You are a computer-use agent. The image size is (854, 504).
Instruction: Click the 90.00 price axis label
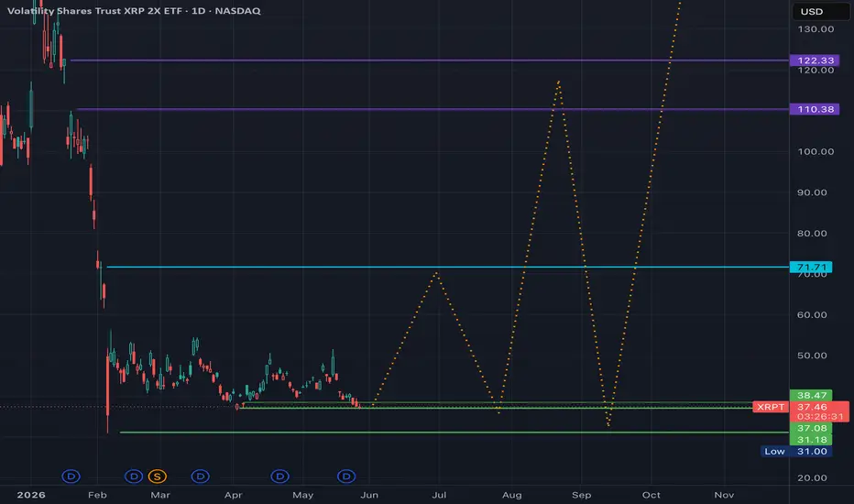(x=812, y=192)
